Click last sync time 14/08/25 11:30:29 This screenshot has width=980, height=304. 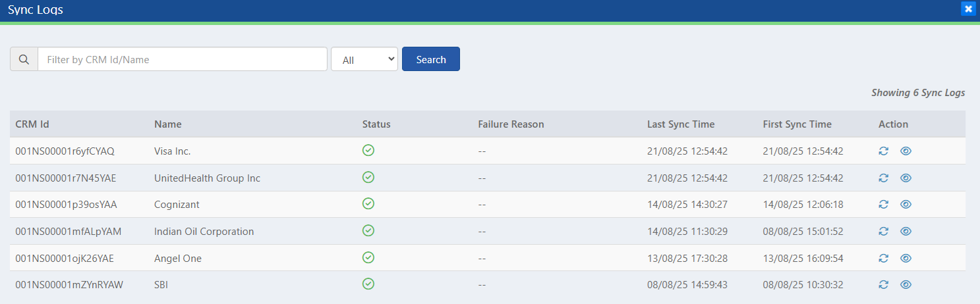click(687, 232)
